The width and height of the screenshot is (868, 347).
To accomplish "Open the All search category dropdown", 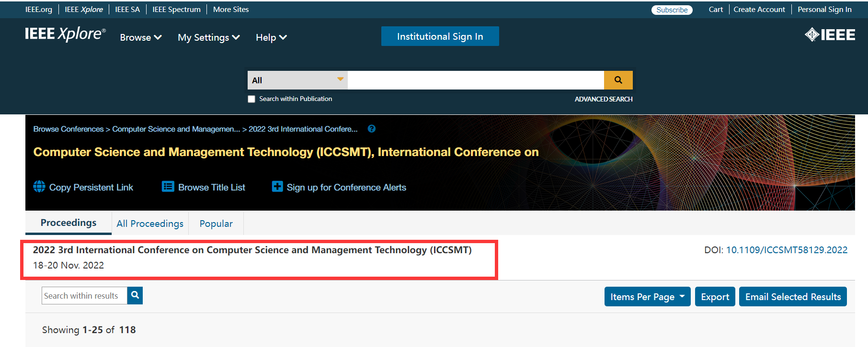I will coord(297,80).
